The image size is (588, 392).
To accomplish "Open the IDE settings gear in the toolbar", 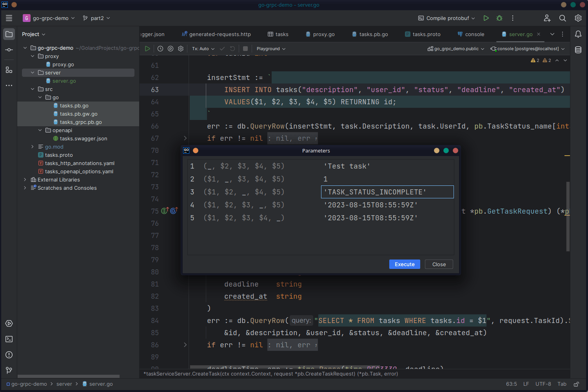I will coord(578,18).
